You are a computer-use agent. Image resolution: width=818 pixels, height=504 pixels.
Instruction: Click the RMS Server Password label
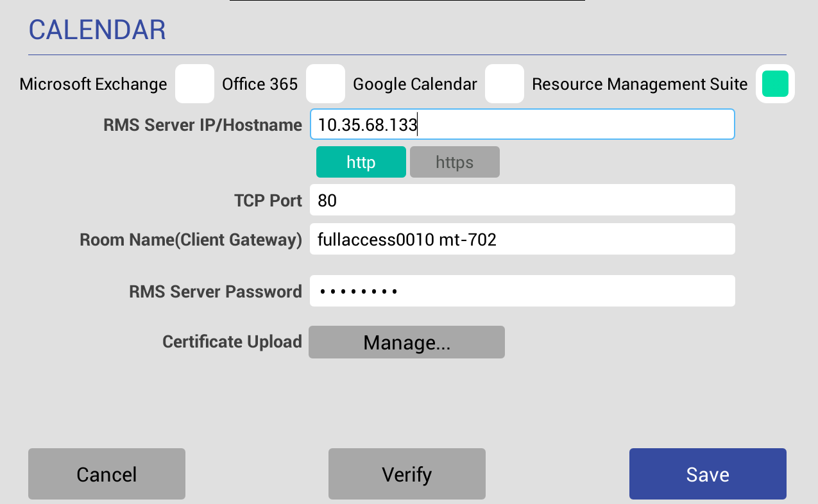click(216, 292)
